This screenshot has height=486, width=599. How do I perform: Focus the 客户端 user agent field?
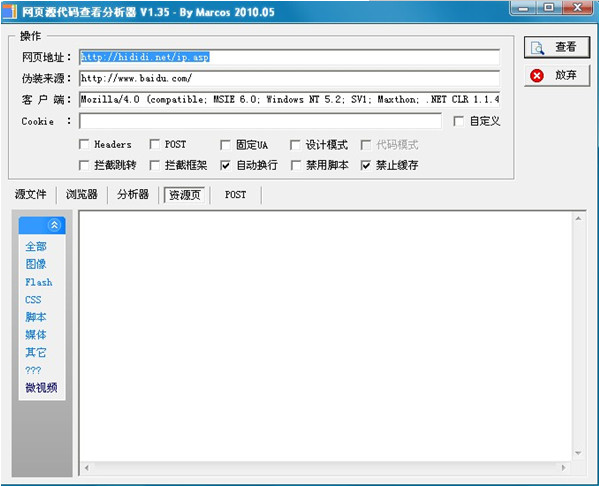coord(289,100)
